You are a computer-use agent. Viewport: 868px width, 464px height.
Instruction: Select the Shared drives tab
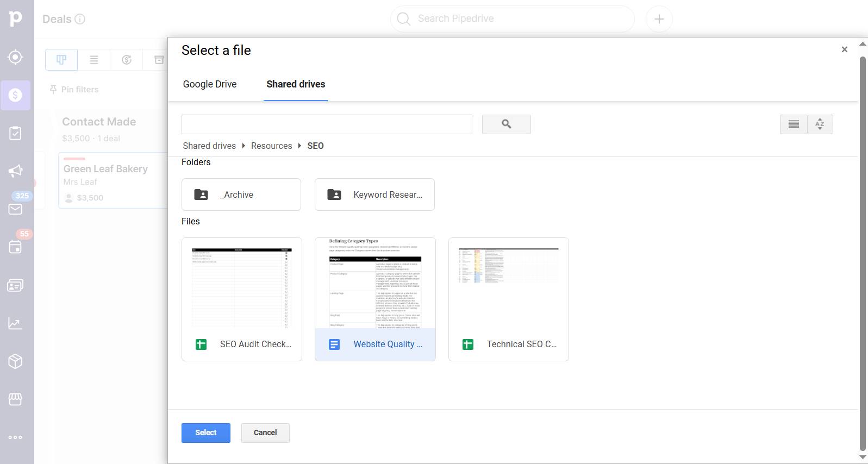[x=296, y=84]
